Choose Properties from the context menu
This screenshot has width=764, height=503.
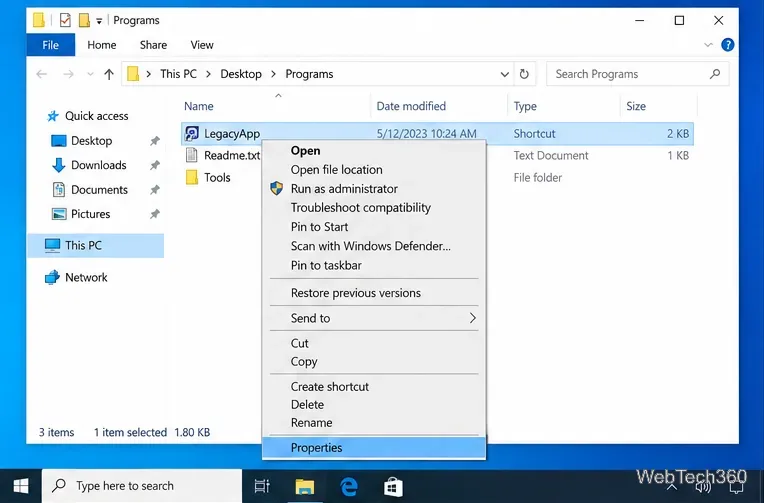pos(374,447)
